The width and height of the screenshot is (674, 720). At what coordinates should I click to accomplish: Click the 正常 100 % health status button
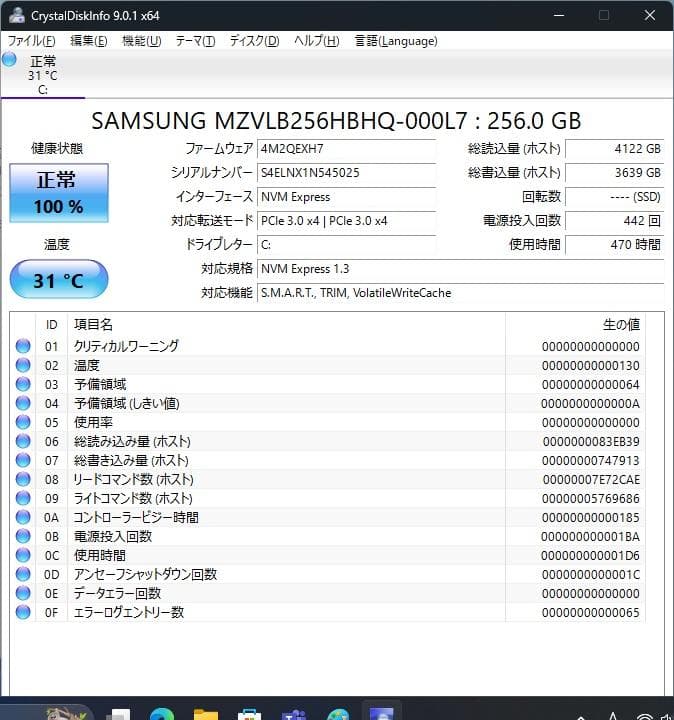(x=59, y=193)
